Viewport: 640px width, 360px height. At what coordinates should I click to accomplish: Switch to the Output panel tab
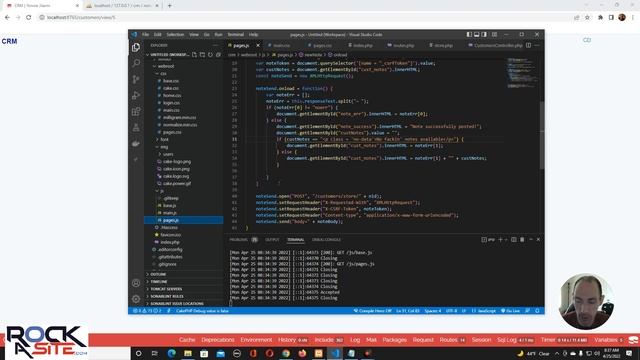coord(272,240)
